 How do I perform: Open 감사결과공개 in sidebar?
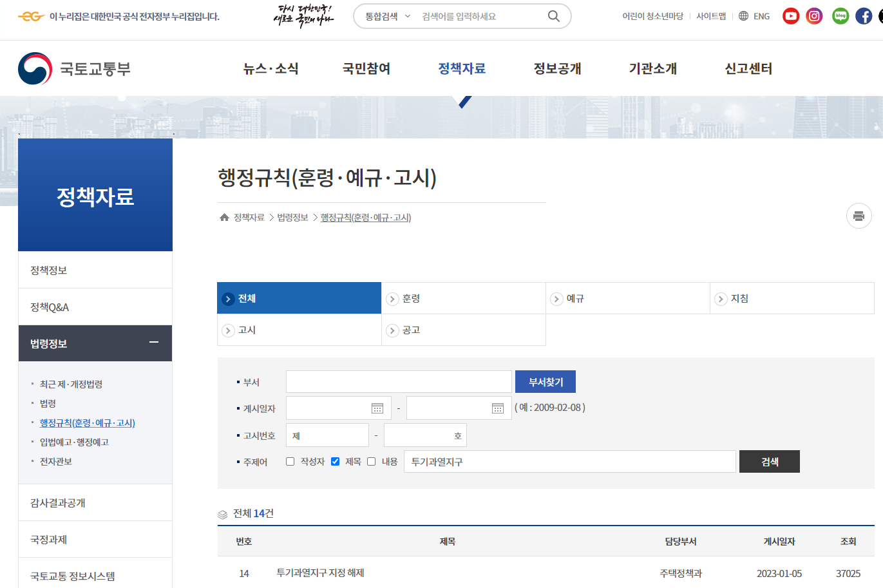[95, 502]
